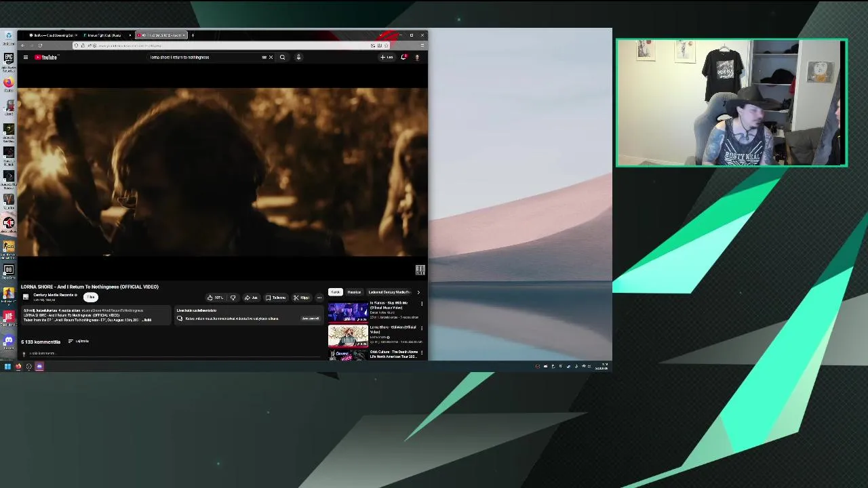The height and width of the screenshot is (488, 868).
Task: Open options menu for In Flames video
Action: [x=422, y=304]
